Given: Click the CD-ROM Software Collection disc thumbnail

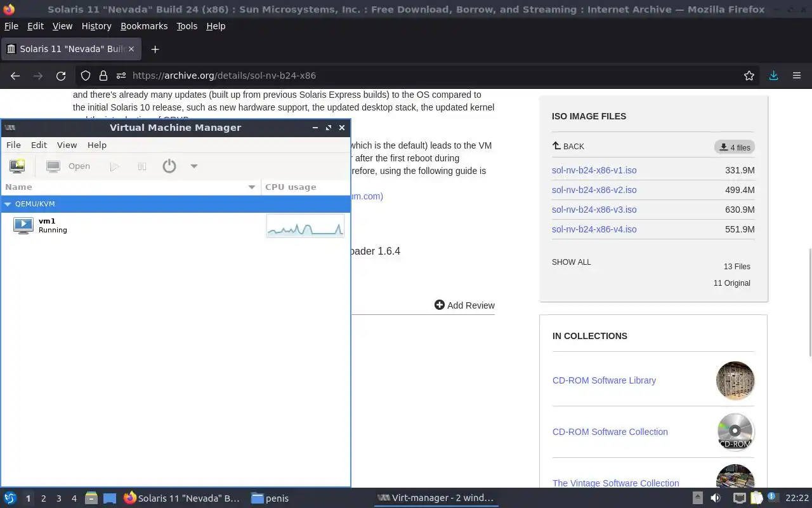Looking at the screenshot, I should click(735, 432).
